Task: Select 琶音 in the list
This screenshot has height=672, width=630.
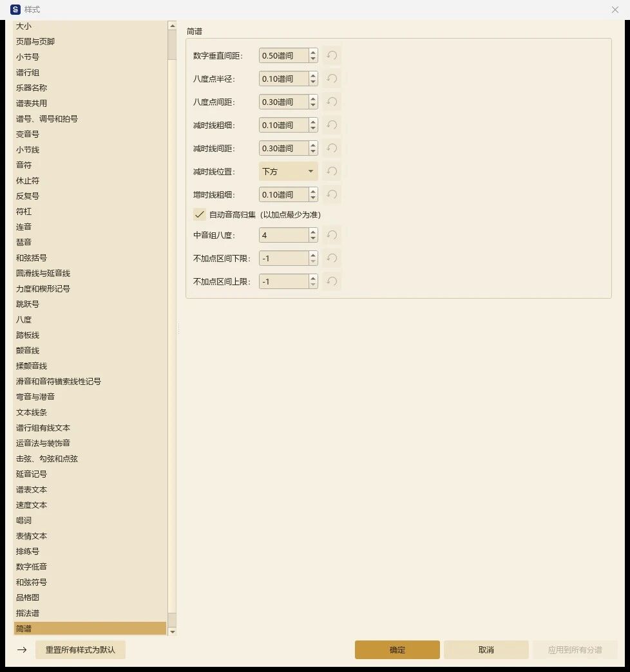Action: 90,242
